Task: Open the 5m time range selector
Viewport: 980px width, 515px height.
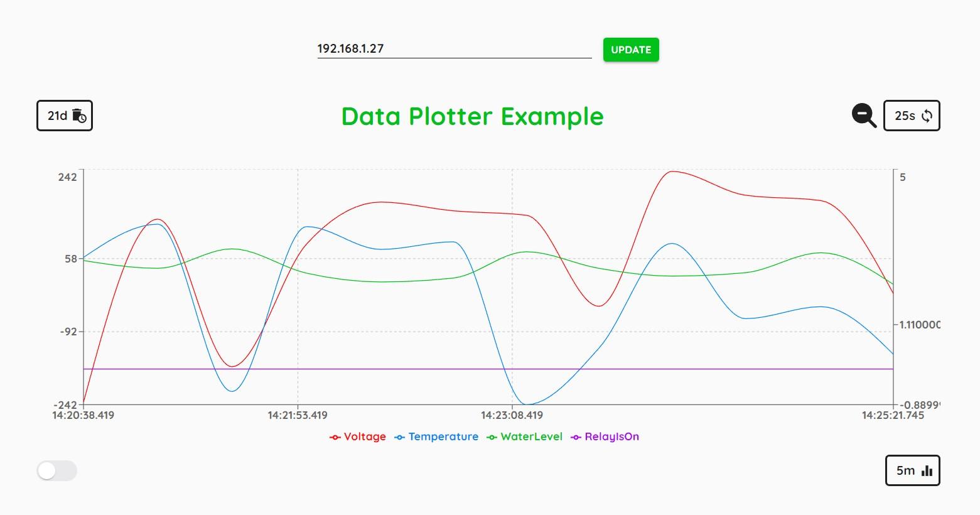Action: 912,470
